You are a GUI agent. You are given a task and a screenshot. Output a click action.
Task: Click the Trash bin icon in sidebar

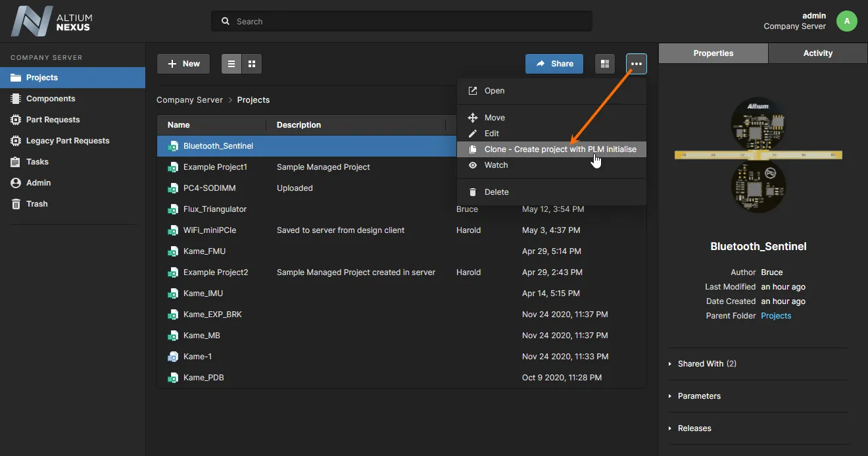click(x=16, y=204)
